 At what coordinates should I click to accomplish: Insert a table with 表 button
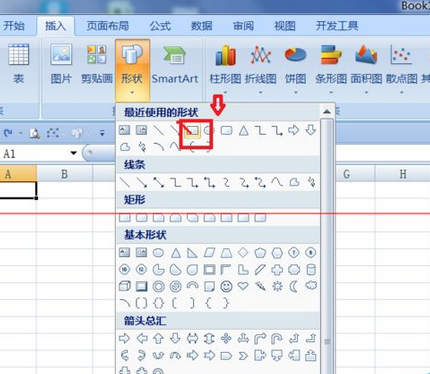(x=19, y=64)
